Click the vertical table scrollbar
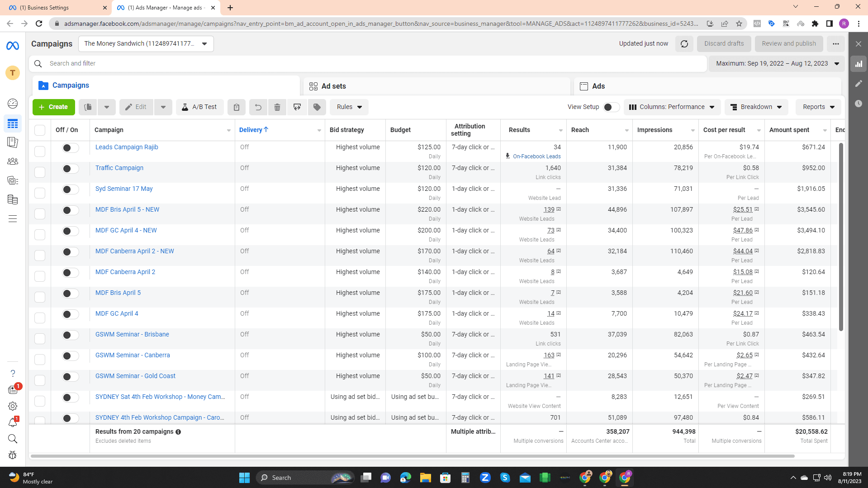 (841, 237)
